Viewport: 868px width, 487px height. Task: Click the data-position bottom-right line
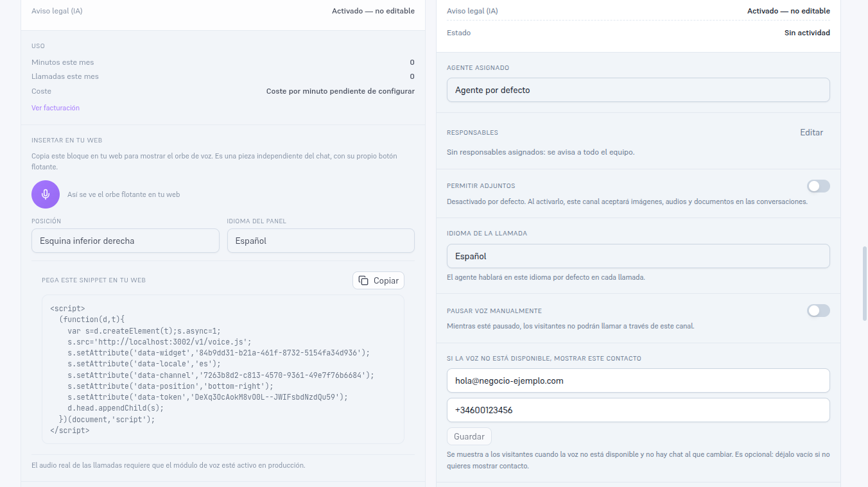tap(170, 386)
